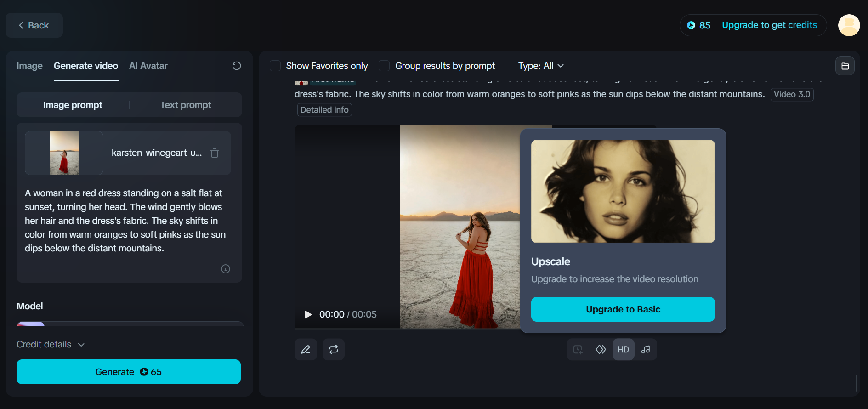
Task: Expand Credit details
Action: click(51, 344)
